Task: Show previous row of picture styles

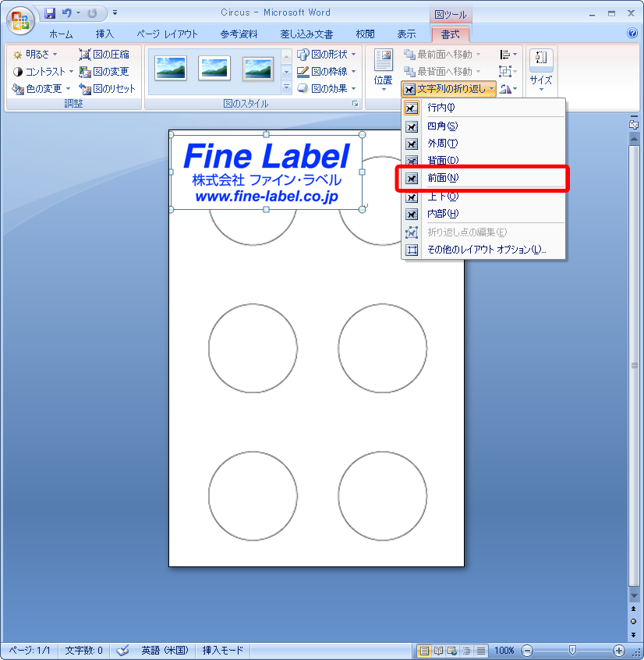Action: click(286, 56)
